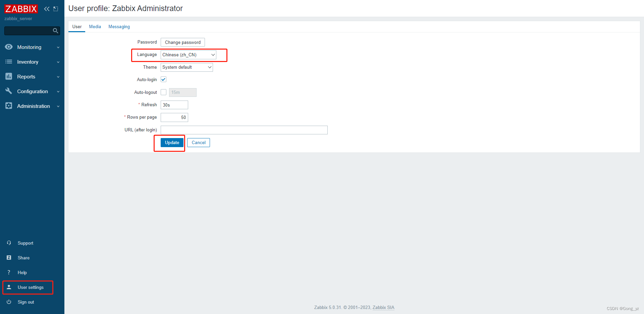Viewport: 644px width, 314px height.
Task: Open User settings link
Action: (31, 287)
